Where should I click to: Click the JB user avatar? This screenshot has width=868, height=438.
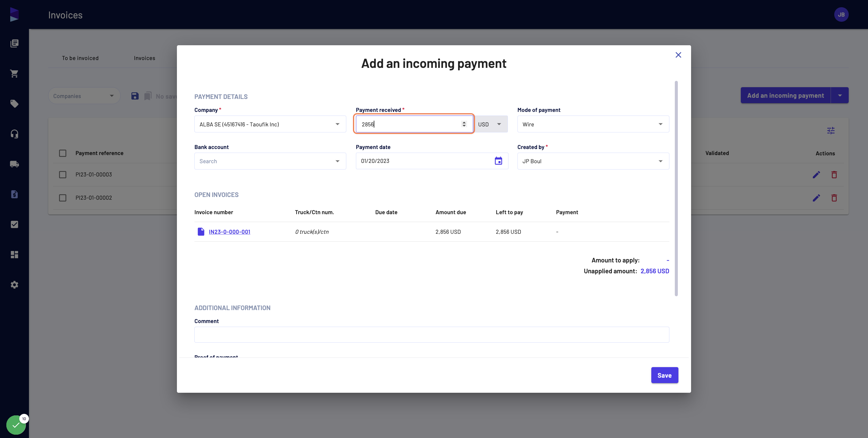point(841,14)
